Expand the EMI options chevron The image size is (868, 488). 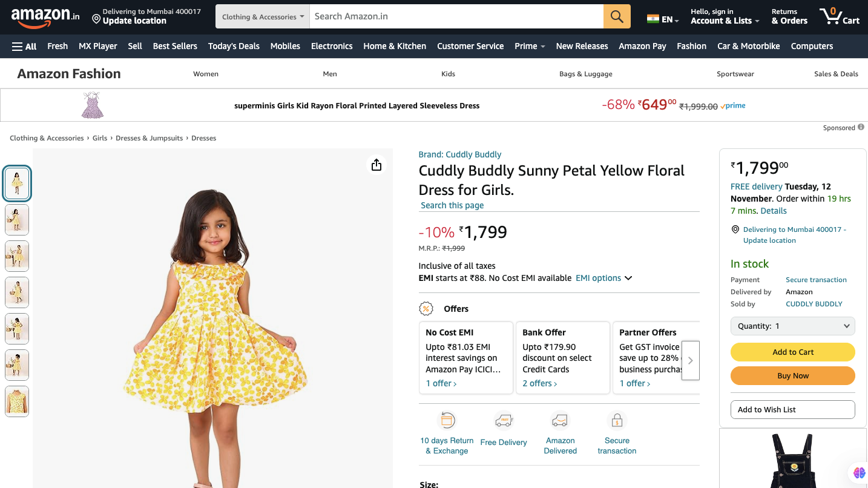point(628,279)
